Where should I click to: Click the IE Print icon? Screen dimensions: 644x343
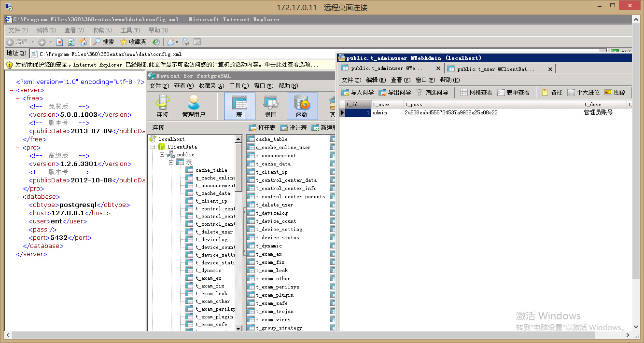pyautogui.click(x=186, y=42)
